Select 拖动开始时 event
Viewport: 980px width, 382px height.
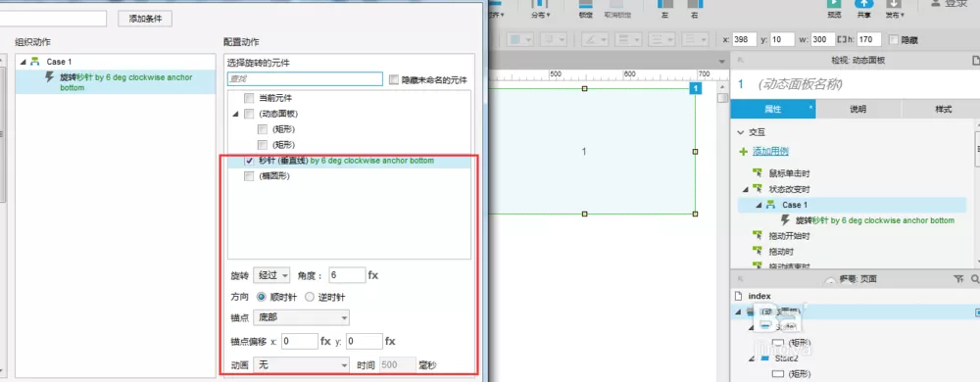click(x=789, y=236)
